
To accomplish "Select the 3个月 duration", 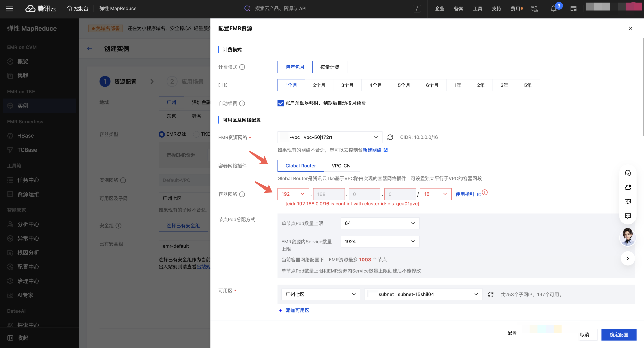I will coord(347,85).
